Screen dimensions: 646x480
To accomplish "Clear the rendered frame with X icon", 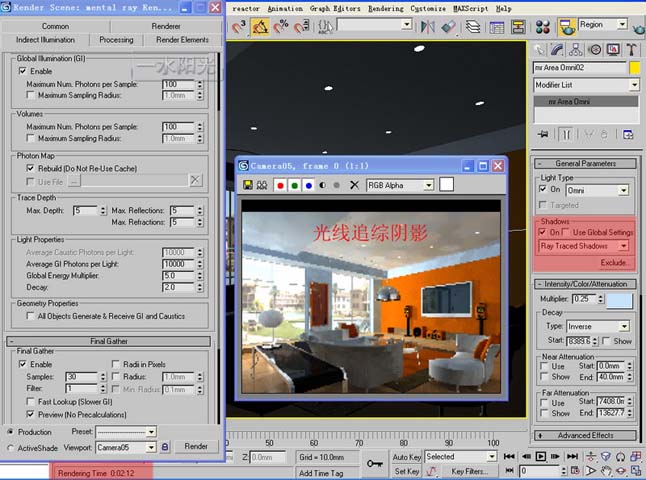I will coord(354,185).
